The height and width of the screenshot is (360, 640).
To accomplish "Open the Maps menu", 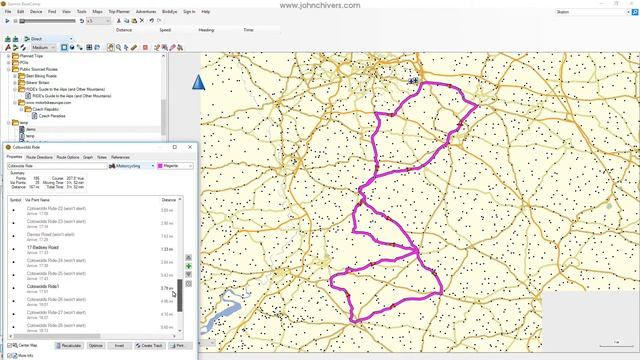I will coord(98,12).
